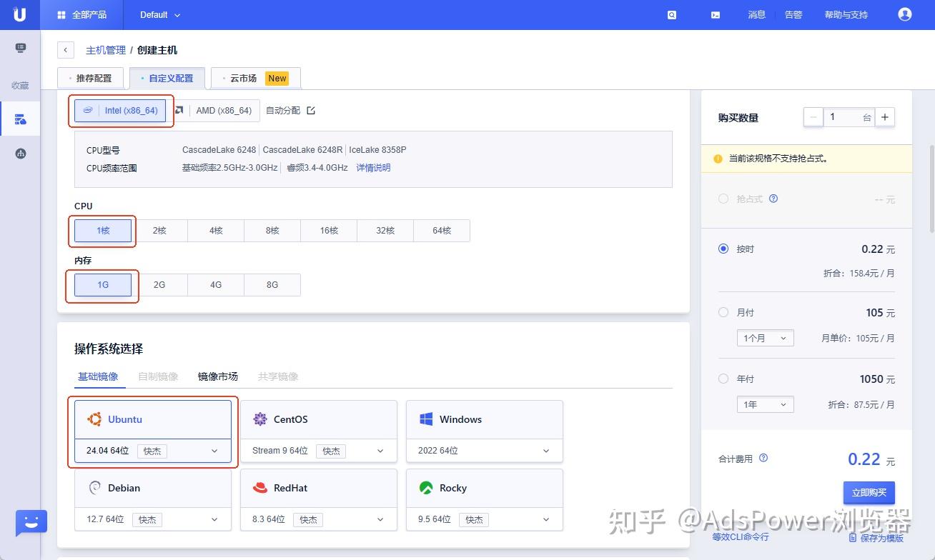Open the 1个月 duration dropdown
This screenshot has width=935, height=560.
(766, 338)
